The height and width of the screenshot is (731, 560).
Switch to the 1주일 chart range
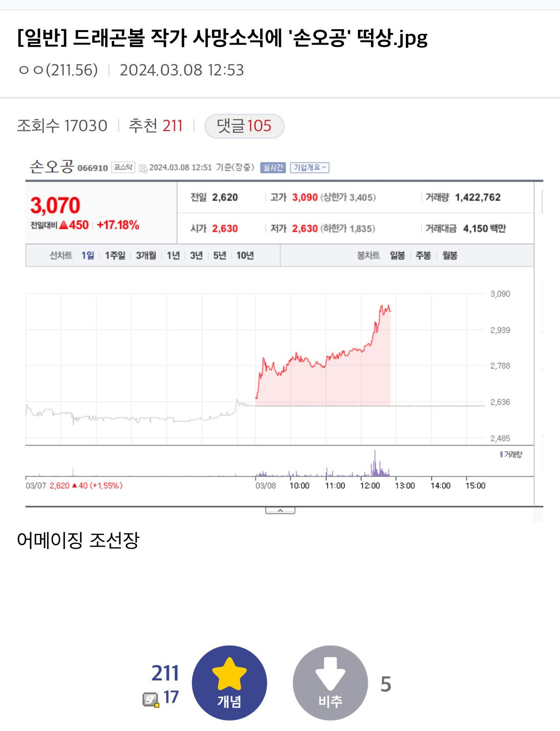[x=115, y=255]
